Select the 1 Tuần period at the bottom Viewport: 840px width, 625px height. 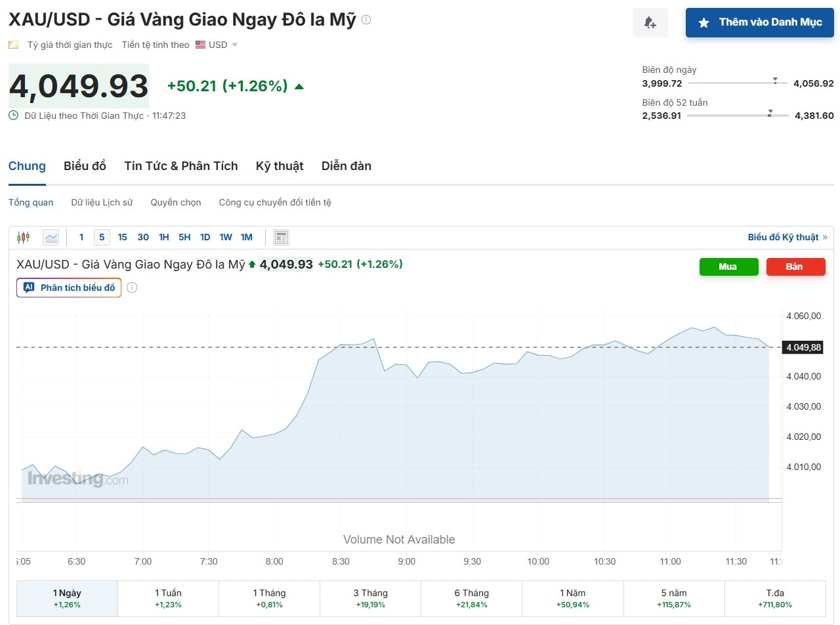click(167, 597)
